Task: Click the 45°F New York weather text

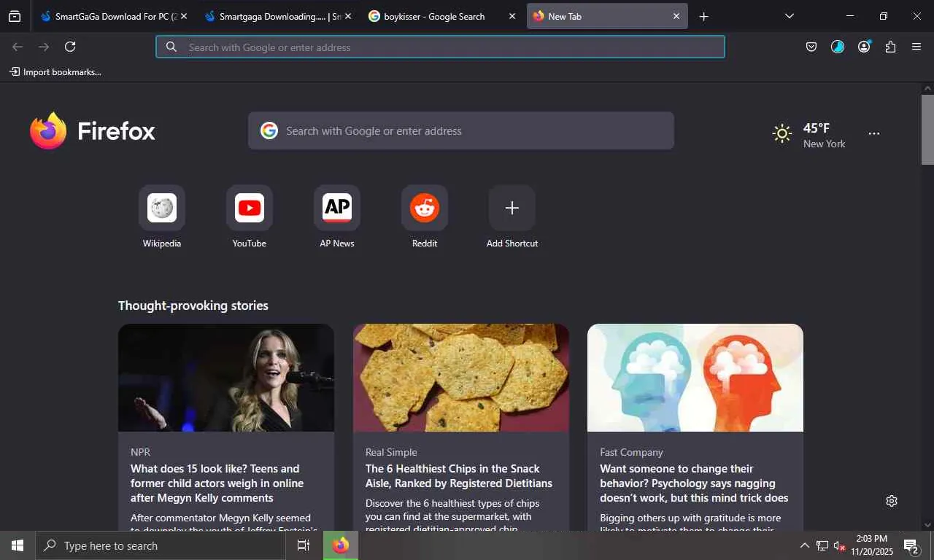Action: point(825,136)
